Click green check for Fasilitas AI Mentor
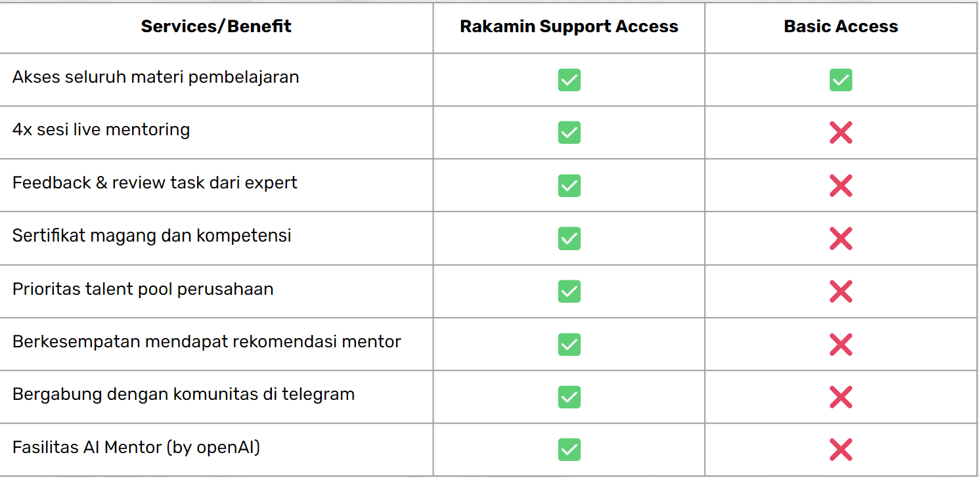980x478 pixels. pos(569,450)
